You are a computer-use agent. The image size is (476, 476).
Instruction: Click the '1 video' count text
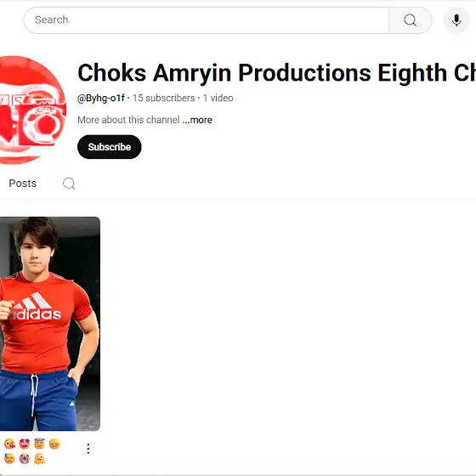(x=218, y=98)
